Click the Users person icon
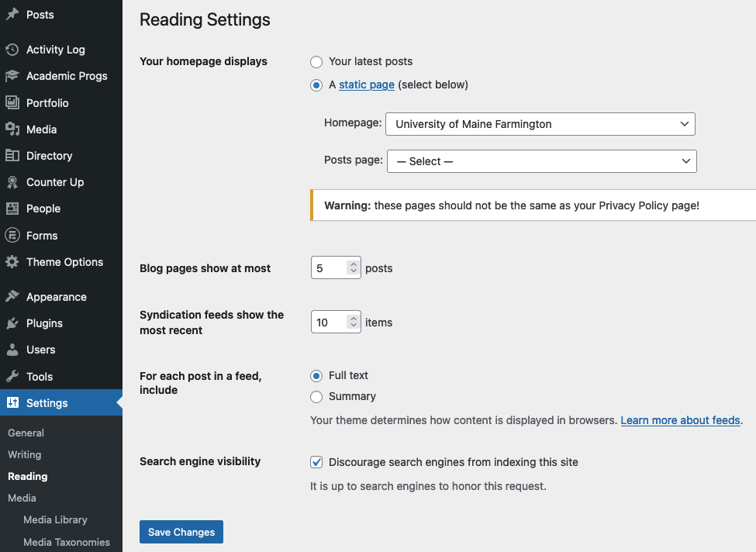Viewport: 756px width, 552px height. click(x=12, y=350)
